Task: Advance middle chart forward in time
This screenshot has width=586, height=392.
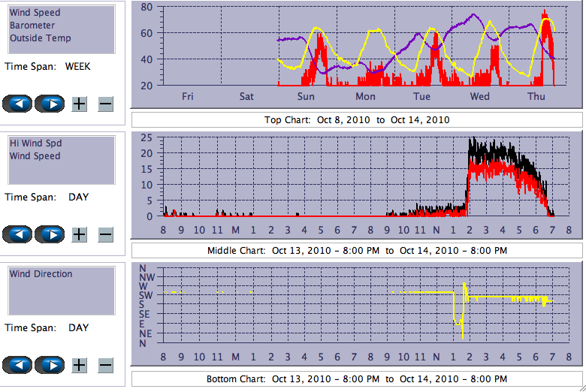Action: [50, 234]
